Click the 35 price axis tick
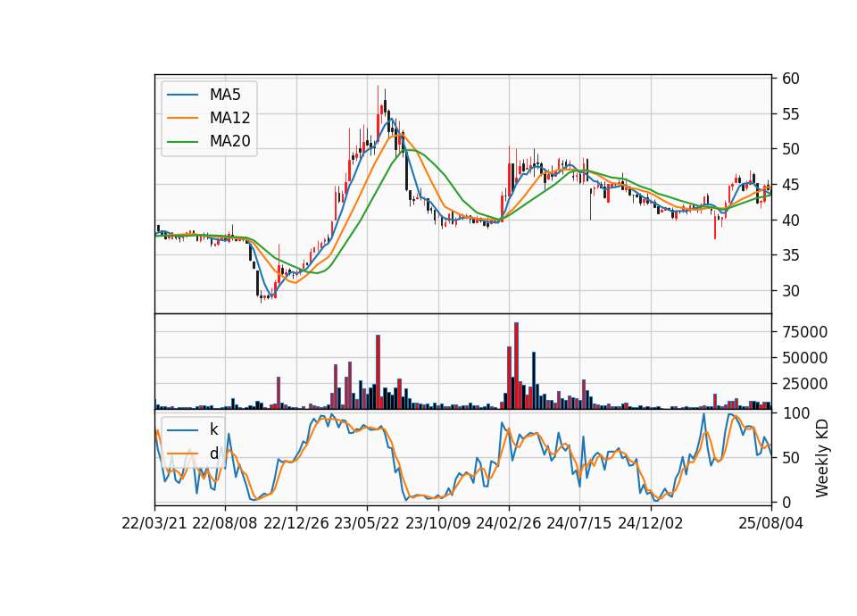The height and width of the screenshot is (616, 857). pyautogui.click(x=791, y=255)
